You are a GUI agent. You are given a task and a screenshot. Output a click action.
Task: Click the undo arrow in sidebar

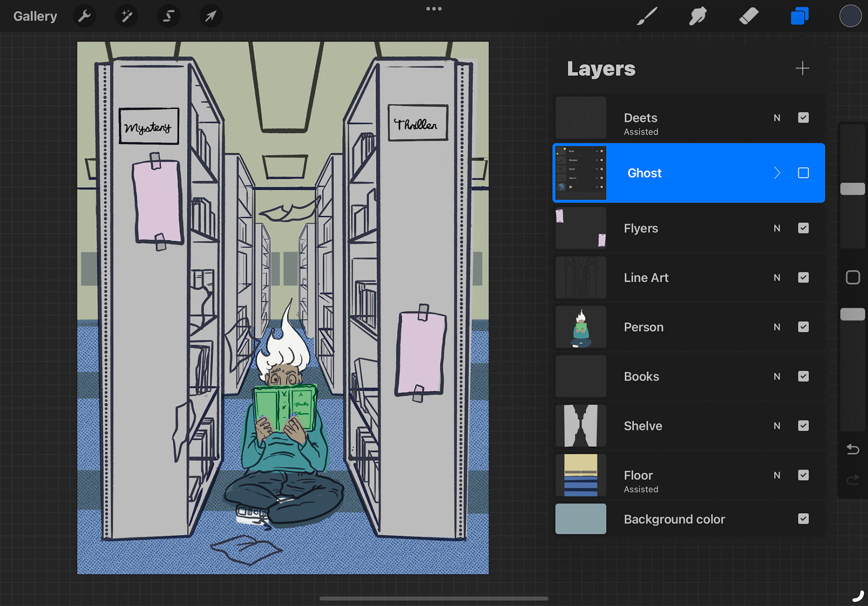click(853, 450)
